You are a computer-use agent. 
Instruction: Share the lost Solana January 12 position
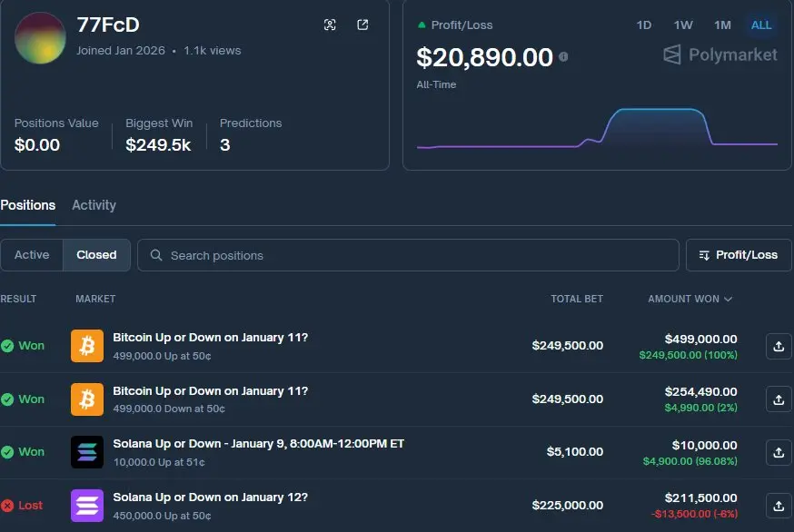779,505
